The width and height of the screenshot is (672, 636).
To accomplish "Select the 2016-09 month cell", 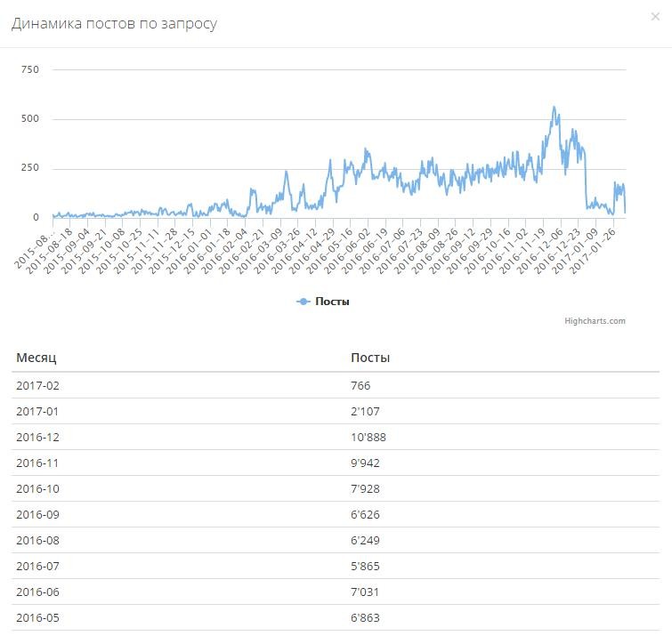I will tap(37, 514).
